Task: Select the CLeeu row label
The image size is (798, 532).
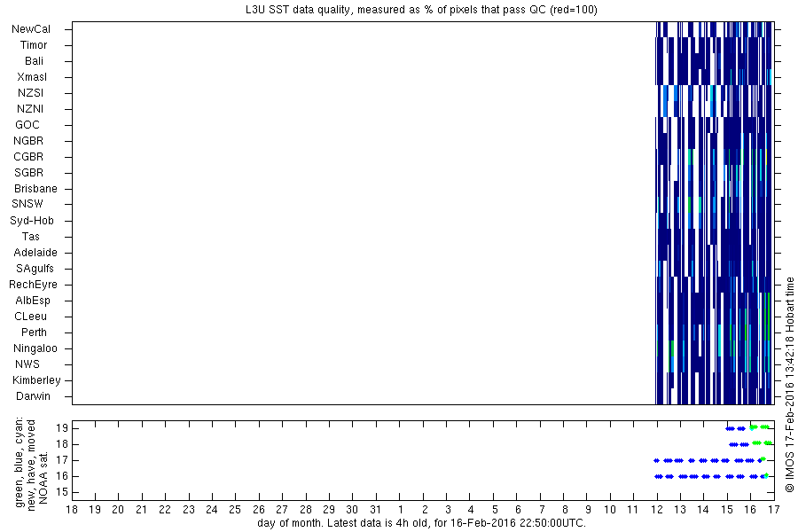Action: (30, 317)
